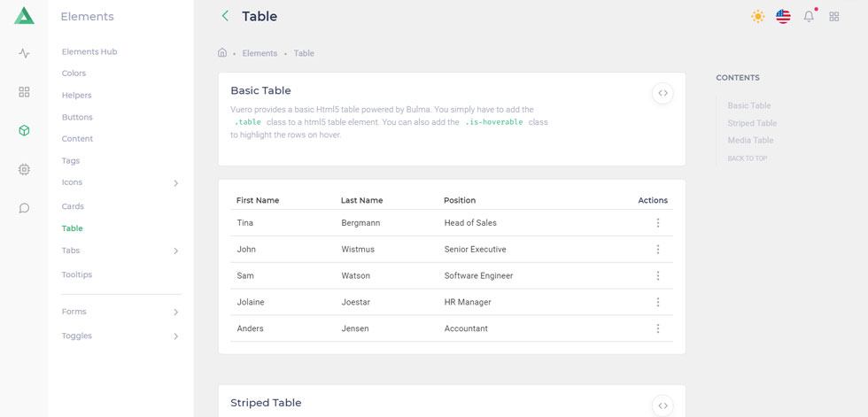868x417 pixels.
Task: Go back using the green arrow
Action: (x=225, y=16)
